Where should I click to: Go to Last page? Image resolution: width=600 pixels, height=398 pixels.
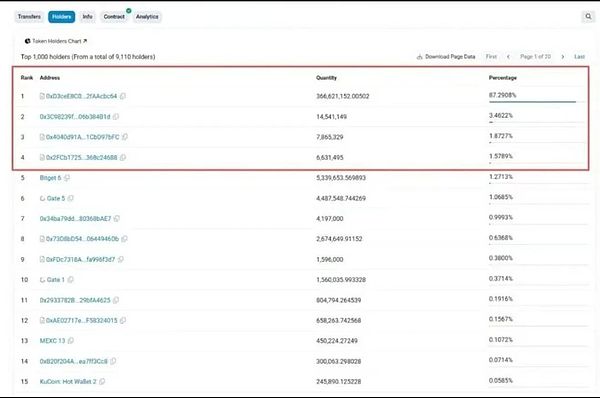(579, 57)
